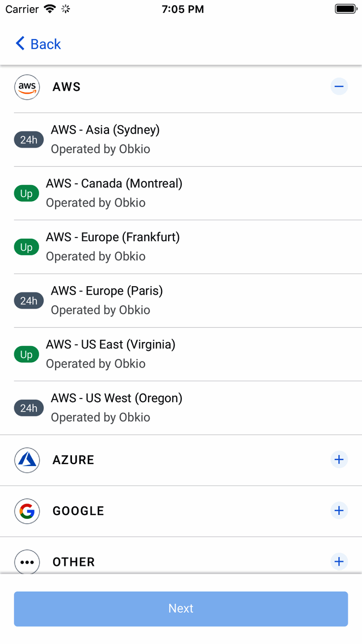Expand the Google section
Image resolution: width=362 pixels, height=644 pixels.
coord(339,510)
